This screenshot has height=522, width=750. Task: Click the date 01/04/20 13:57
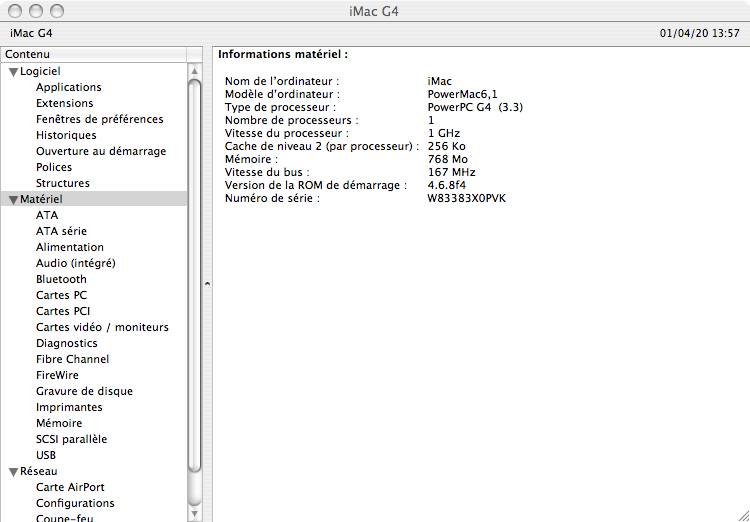[700, 33]
